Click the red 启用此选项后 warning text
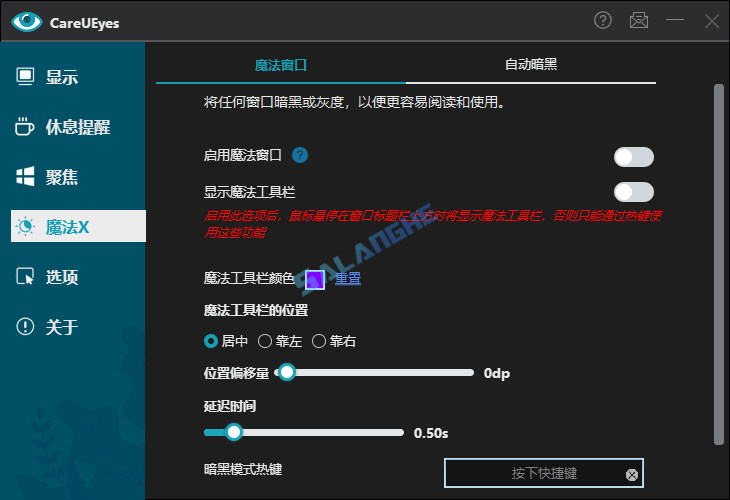 (433, 224)
